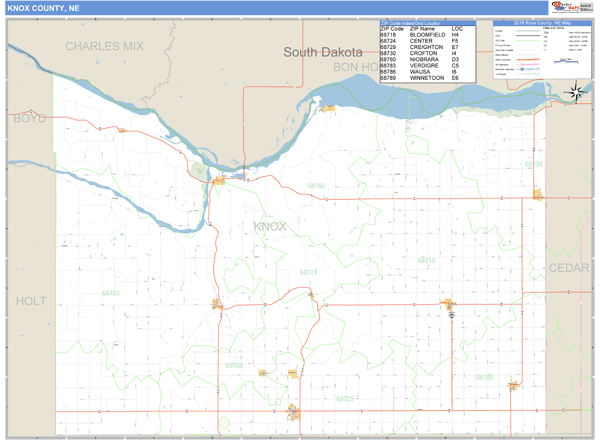600x440 pixels.
Task: Select the CHARLES MIX county label
Action: [105, 46]
